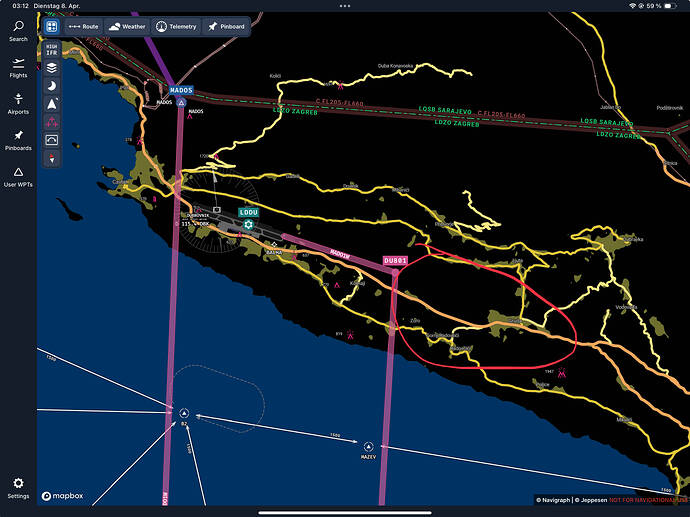The height and width of the screenshot is (517, 690).
Task: Select the LDDU airport label
Action: 249,212
